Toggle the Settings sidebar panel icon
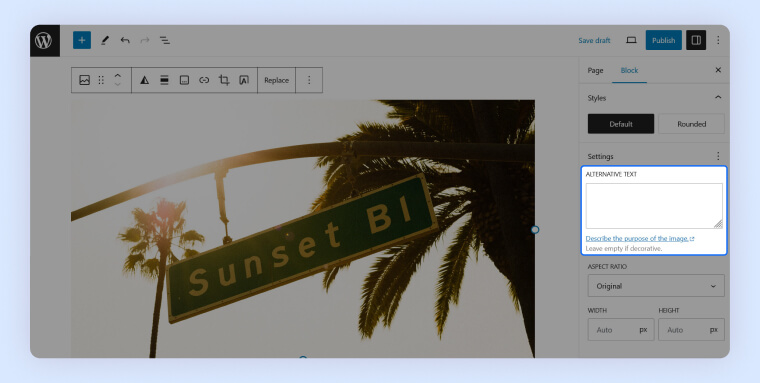The height and width of the screenshot is (383, 760). 696,40
